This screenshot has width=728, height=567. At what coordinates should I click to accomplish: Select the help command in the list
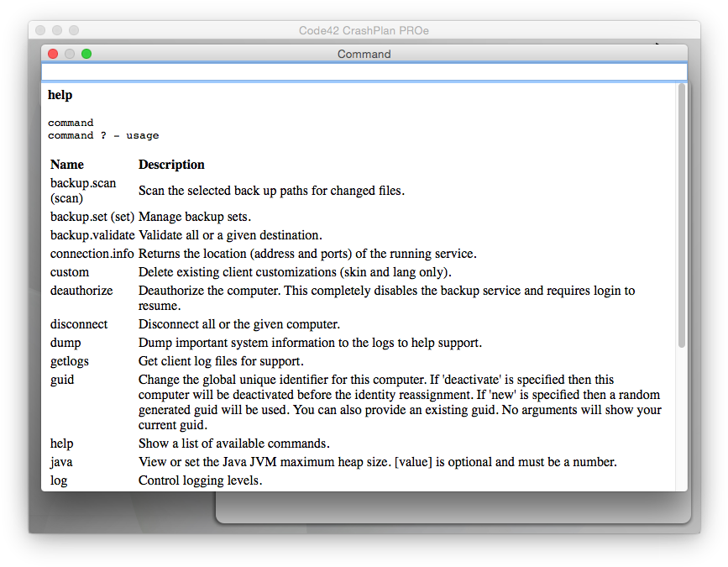pos(60,443)
